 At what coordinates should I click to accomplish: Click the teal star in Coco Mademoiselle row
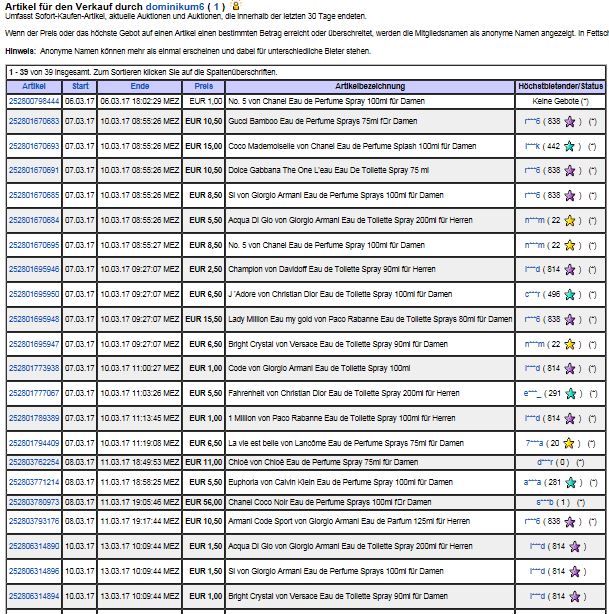point(570,146)
